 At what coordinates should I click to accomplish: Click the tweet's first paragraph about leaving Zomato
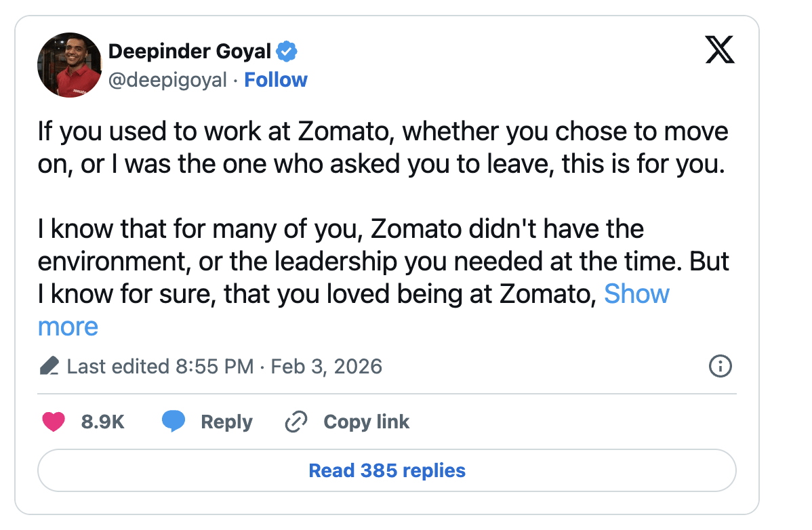tap(382, 147)
